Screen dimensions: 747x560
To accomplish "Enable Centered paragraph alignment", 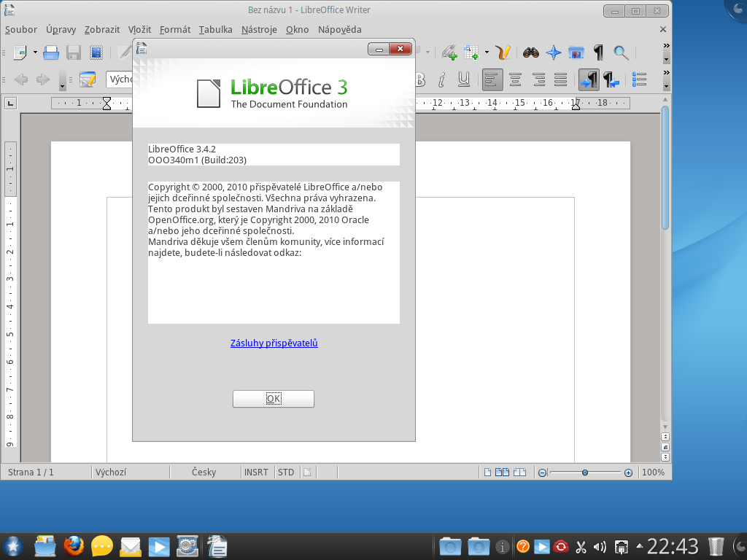I will click(515, 79).
